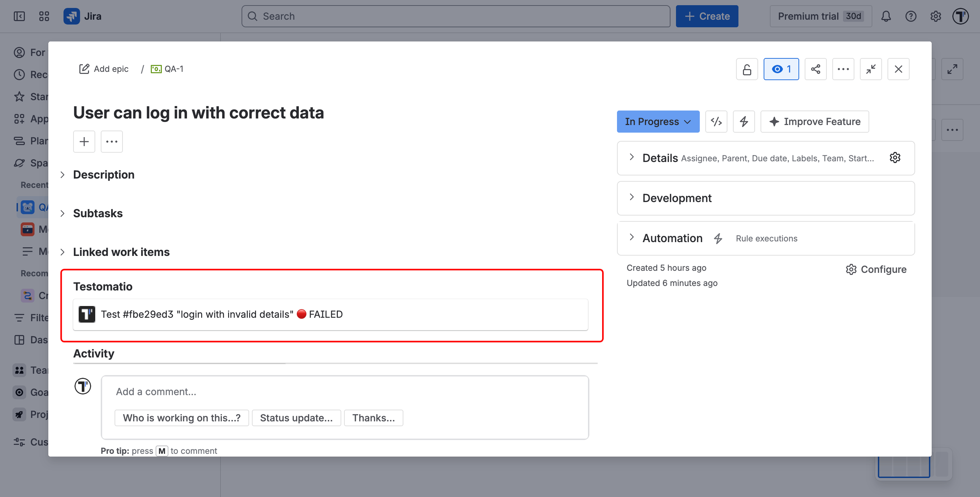Image resolution: width=980 pixels, height=497 pixels.
Task: Click the lock restrictions icon
Action: point(747,69)
